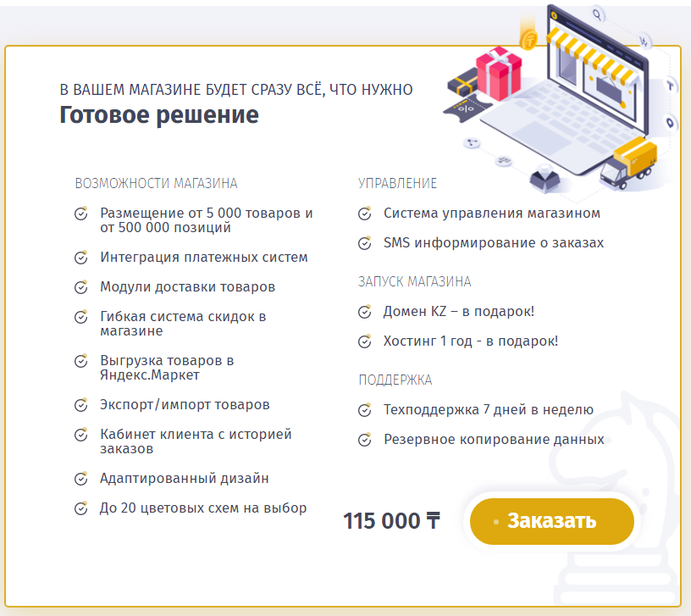Click checkmark icon beside Экспорт/импорт товаров
The width and height of the screenshot is (691, 616).
click(x=81, y=405)
